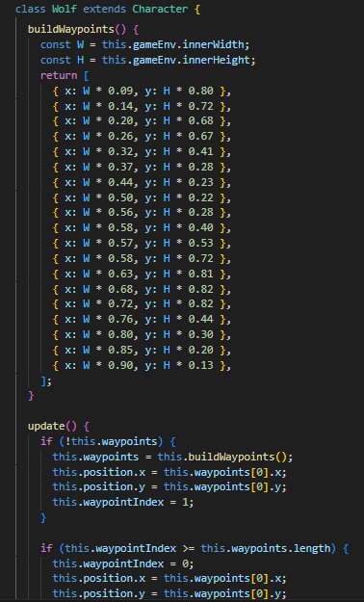Click the return keyword
Screen dimensions: 364x602
click(59, 75)
